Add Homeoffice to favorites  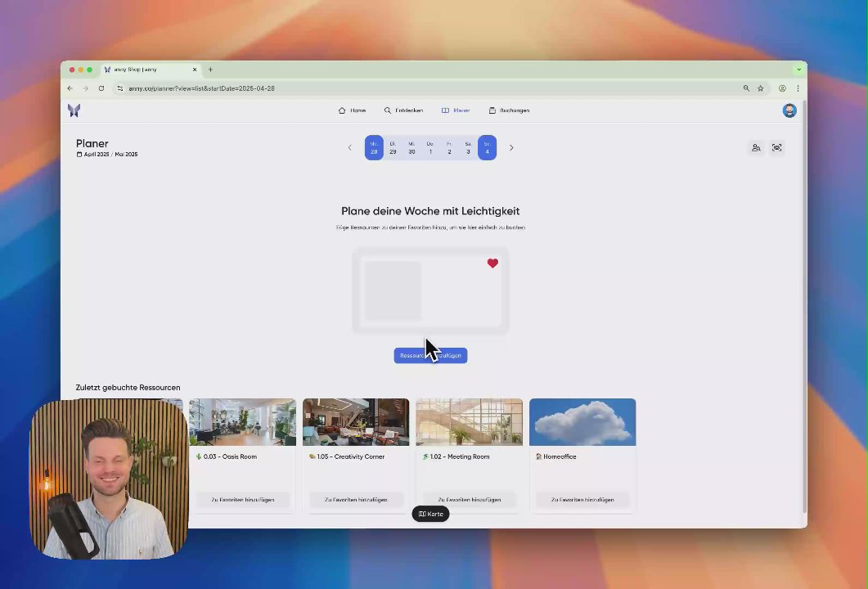[582, 499]
